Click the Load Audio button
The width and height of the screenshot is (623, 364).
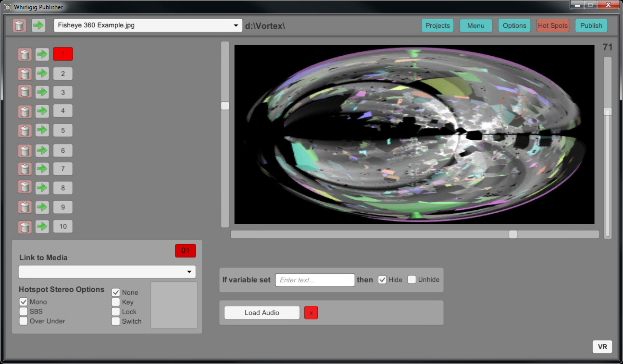[262, 313]
